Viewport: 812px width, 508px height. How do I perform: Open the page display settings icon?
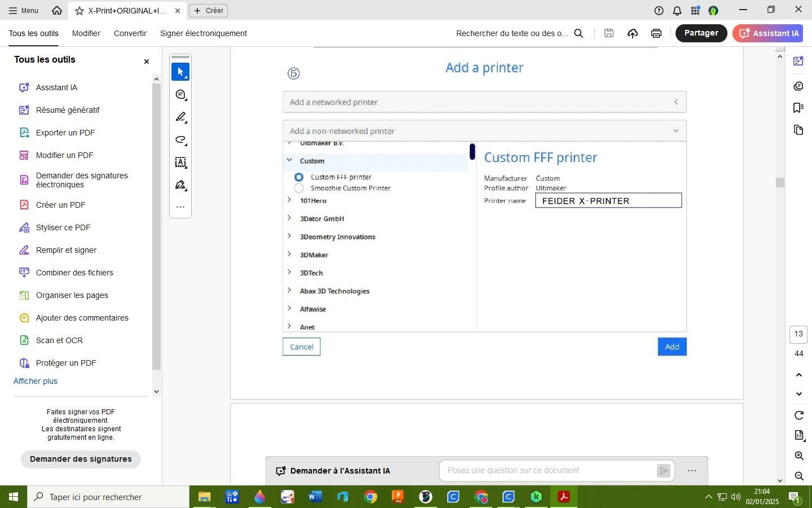(799, 435)
